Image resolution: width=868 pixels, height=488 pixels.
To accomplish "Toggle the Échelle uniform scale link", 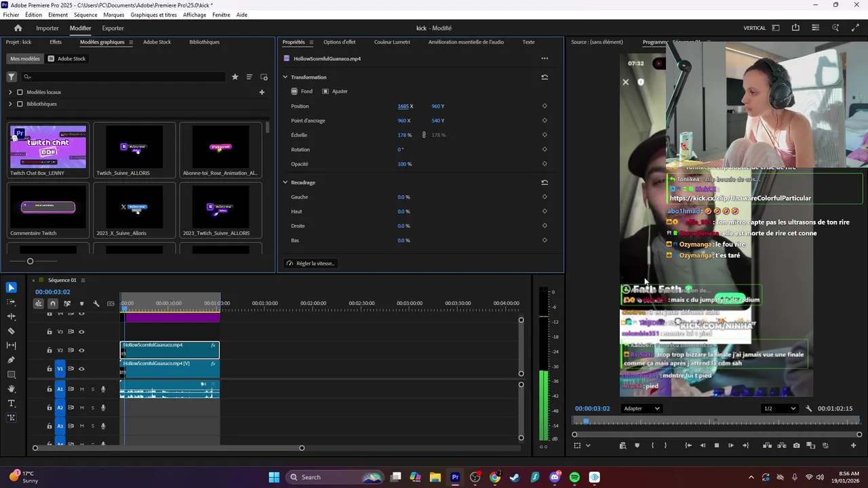I will click(x=424, y=135).
